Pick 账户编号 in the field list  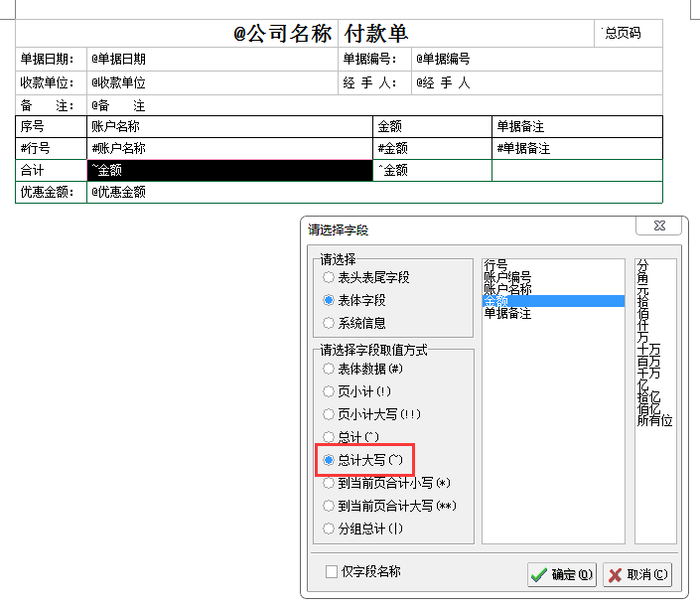pos(553,277)
